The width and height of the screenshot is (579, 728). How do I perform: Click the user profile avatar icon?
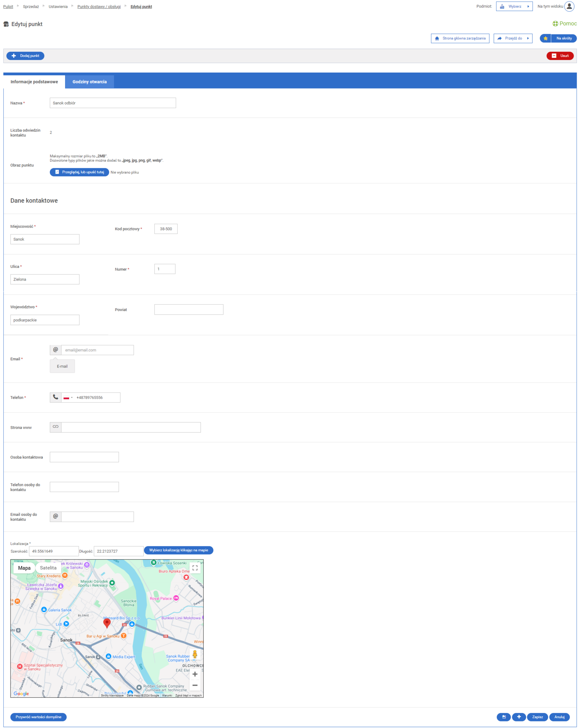(569, 7)
